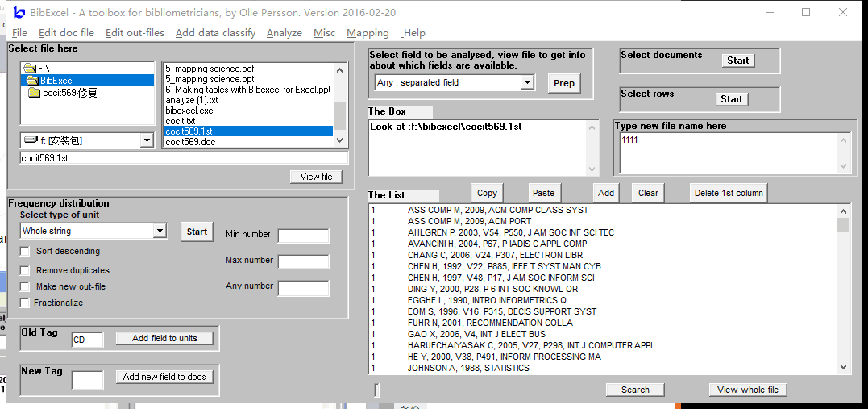The height and width of the screenshot is (409, 868).
Task: Open the Add data classify menu
Action: point(215,33)
